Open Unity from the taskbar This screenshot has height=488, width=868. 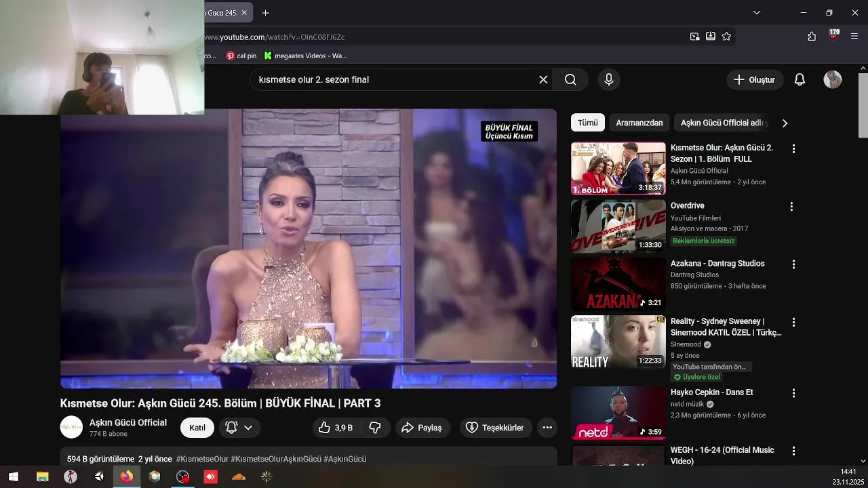99,476
